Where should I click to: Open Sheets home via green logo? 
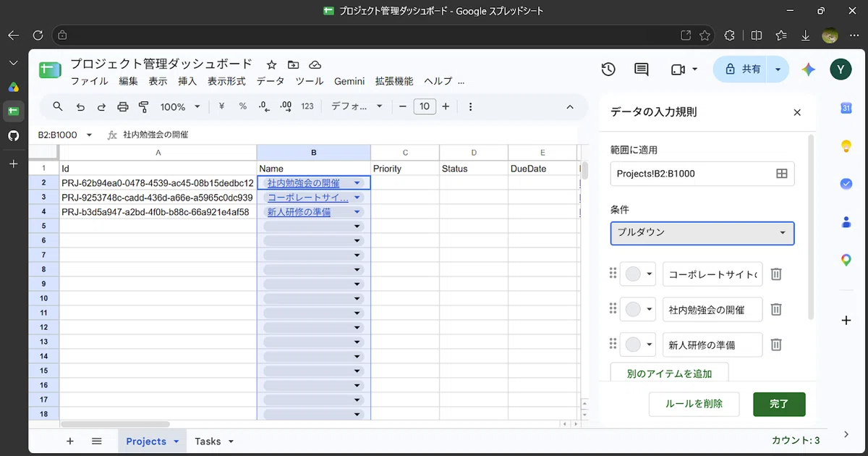click(50, 70)
